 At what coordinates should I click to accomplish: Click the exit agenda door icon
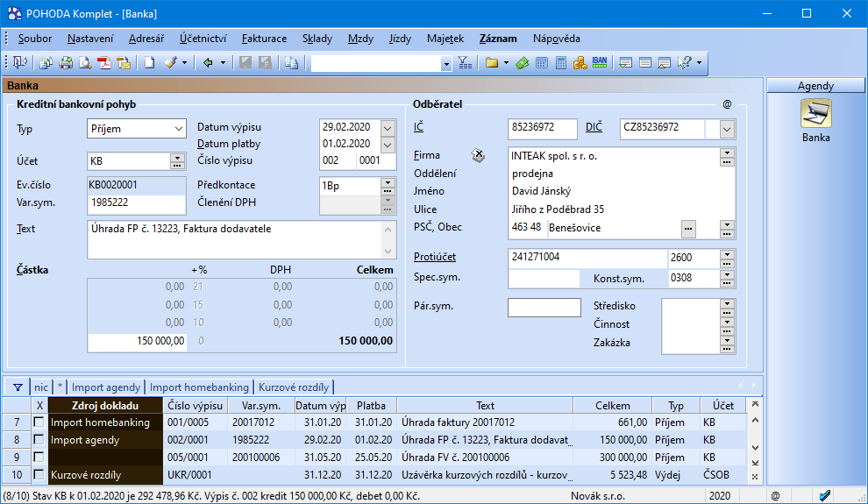point(20,63)
